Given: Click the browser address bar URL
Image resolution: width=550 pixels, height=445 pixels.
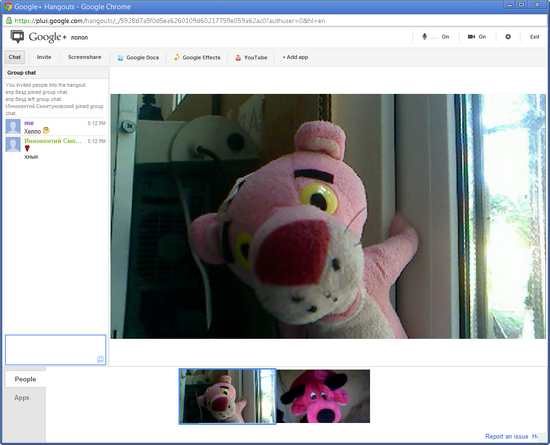Looking at the screenshot, I should click(170, 21).
